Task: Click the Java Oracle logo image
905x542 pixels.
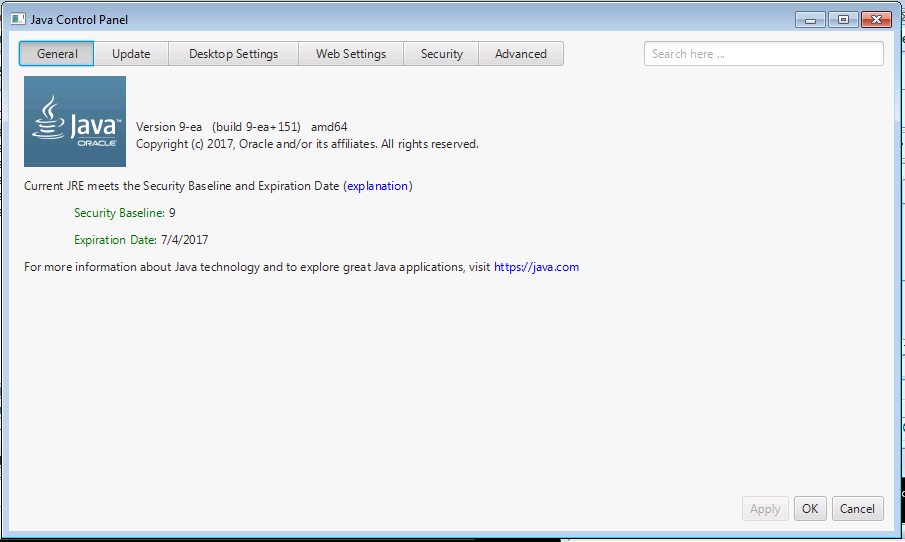Action: coord(75,121)
